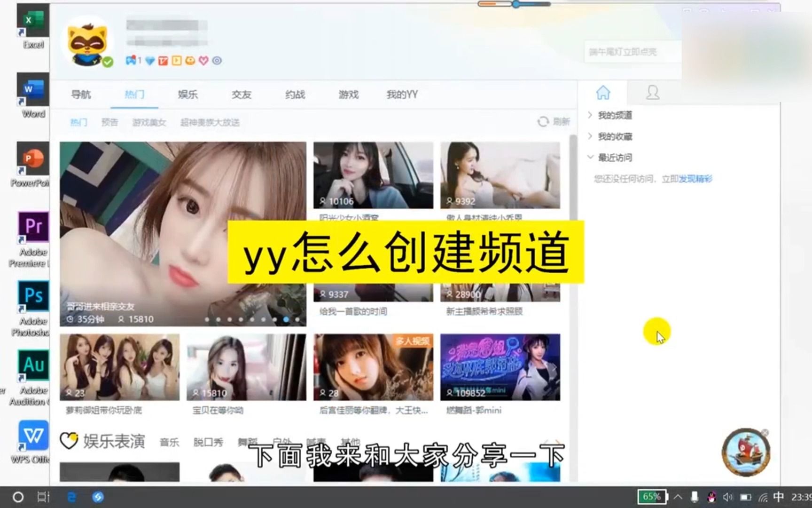
Task: Click the pink heart badge under the username
Action: pyautogui.click(x=203, y=61)
